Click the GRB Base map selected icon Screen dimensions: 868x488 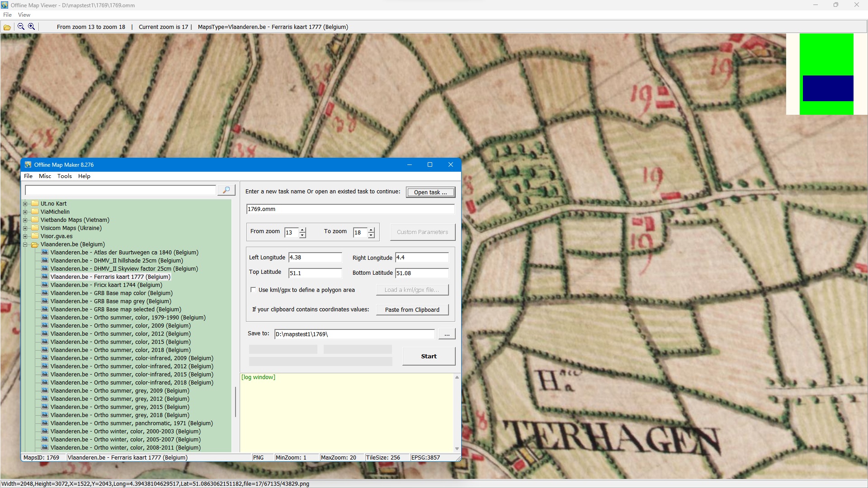point(45,309)
